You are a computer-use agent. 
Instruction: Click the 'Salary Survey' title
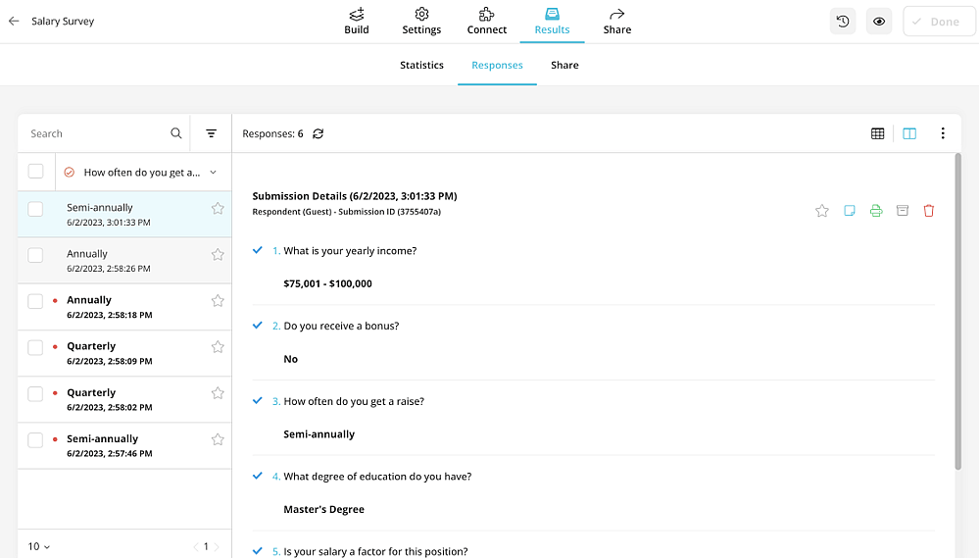point(63,22)
